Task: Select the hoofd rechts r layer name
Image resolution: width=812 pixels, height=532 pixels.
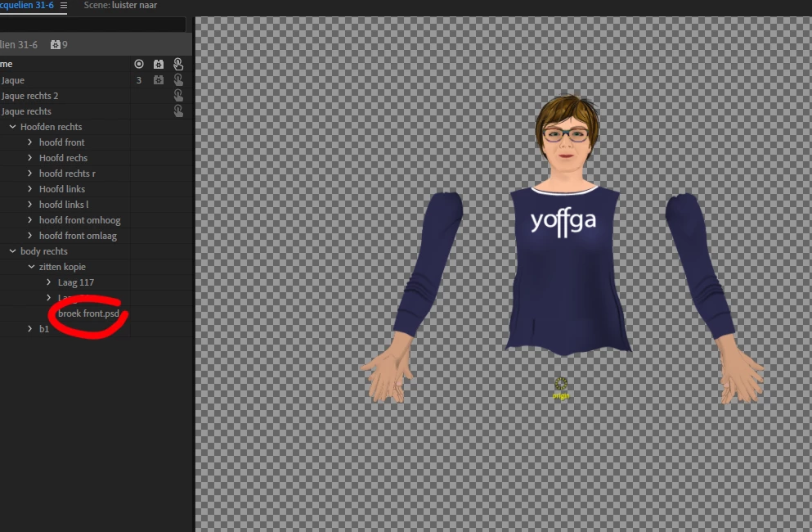Action: 67,174
